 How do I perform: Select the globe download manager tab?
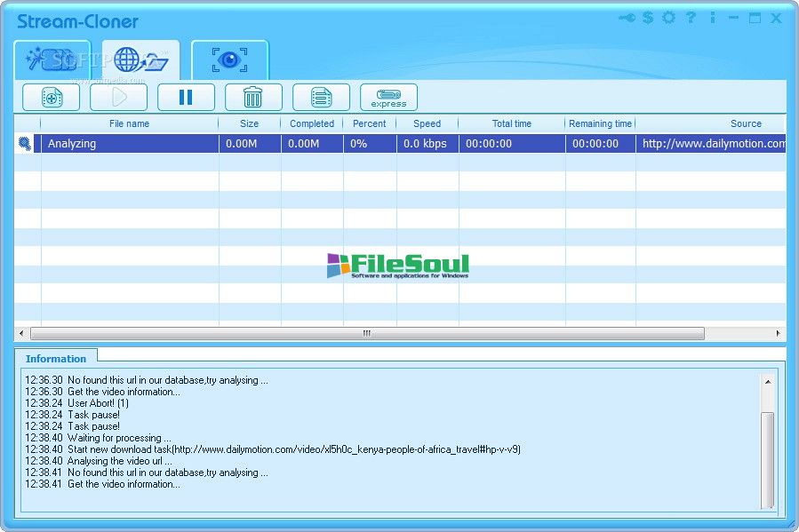(x=140, y=60)
